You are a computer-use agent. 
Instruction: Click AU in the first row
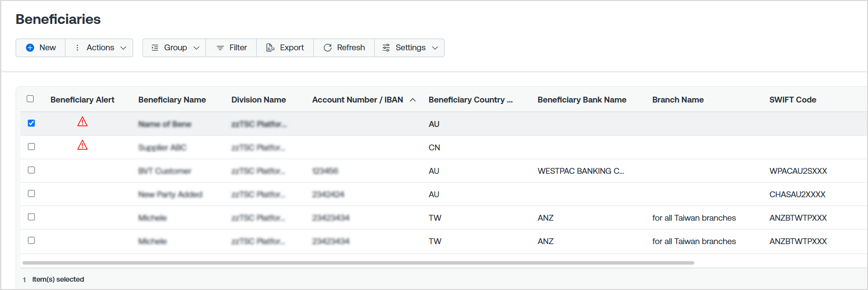click(x=434, y=124)
